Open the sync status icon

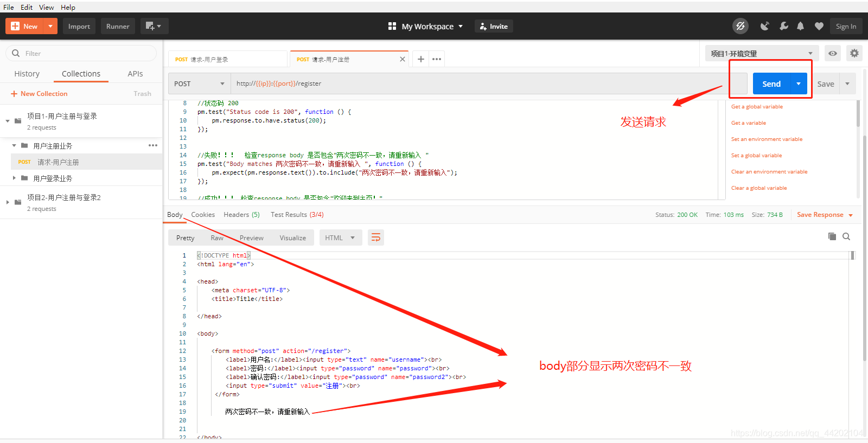tap(740, 26)
